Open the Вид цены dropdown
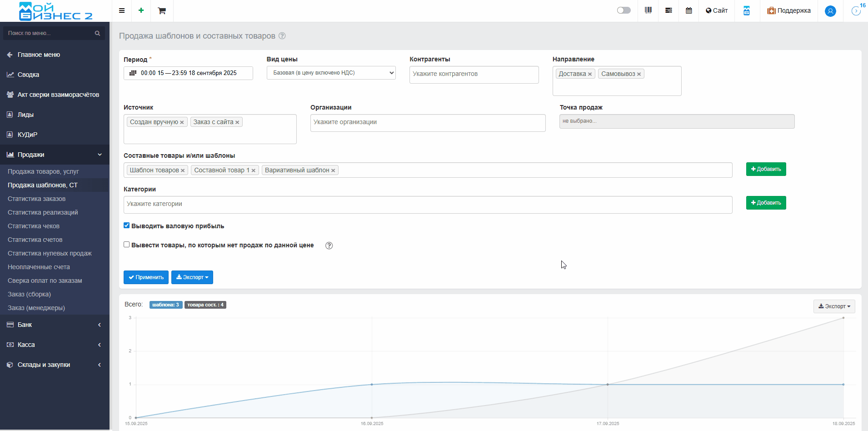 click(x=331, y=73)
